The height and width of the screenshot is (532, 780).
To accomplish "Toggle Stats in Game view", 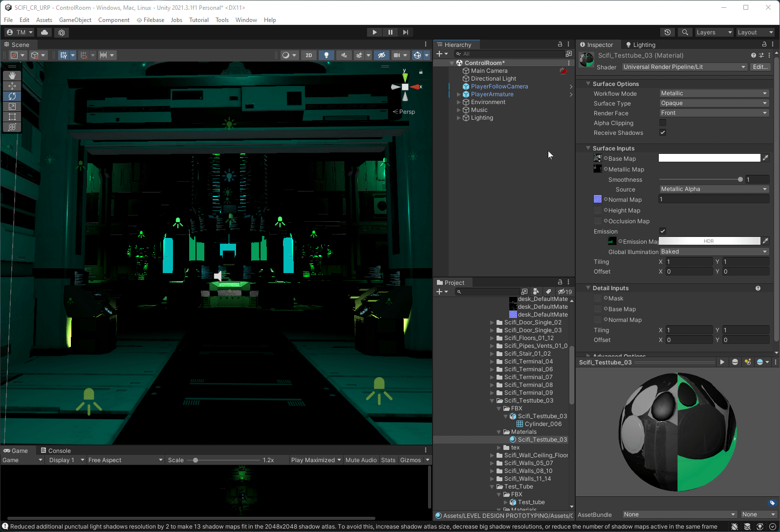I will click(x=389, y=460).
